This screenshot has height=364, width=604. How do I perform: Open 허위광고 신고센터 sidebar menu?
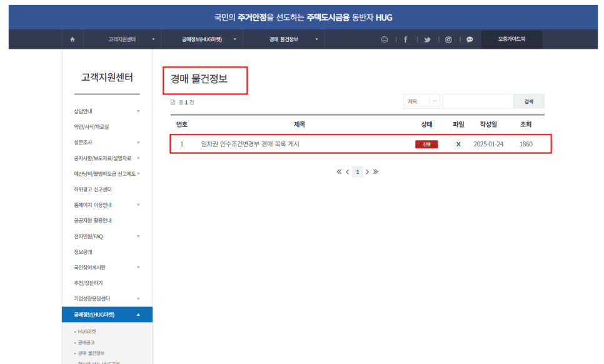coord(93,190)
